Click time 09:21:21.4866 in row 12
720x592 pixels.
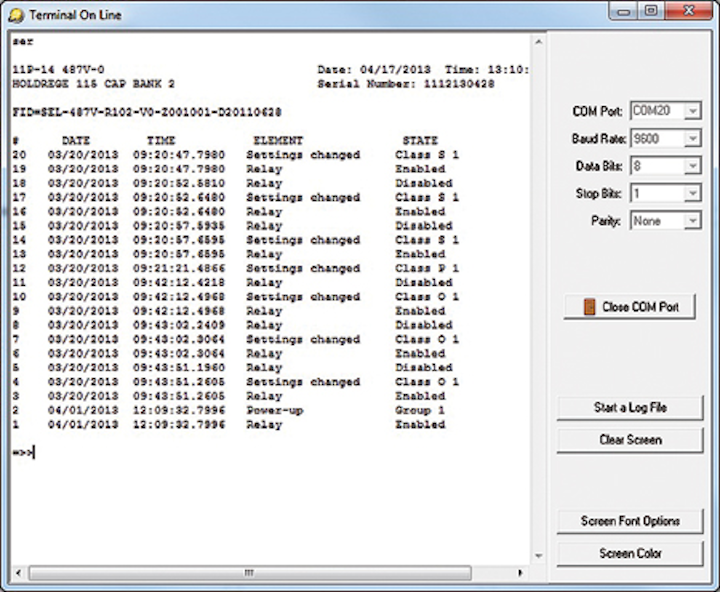pyautogui.click(x=179, y=268)
